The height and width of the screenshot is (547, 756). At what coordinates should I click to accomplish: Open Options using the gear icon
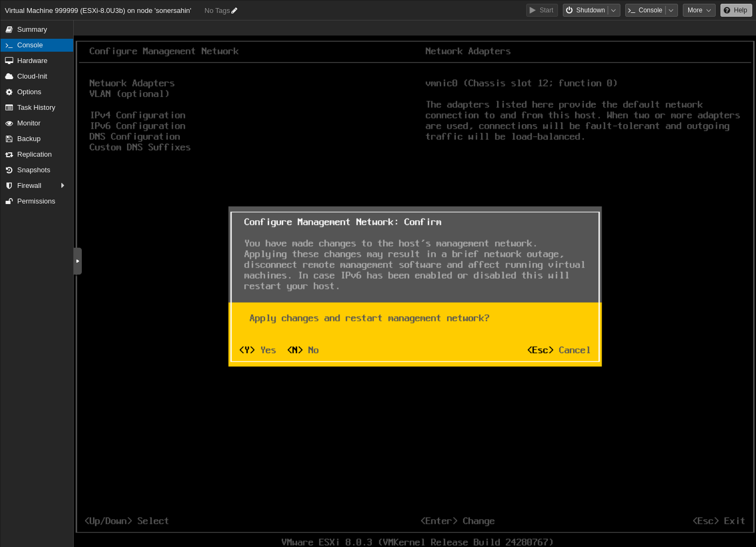coord(9,92)
